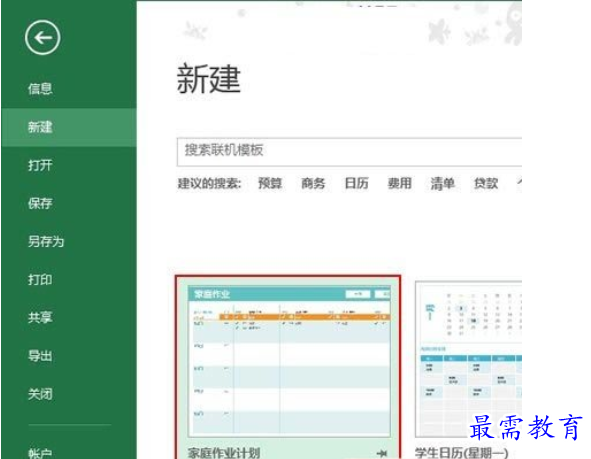This screenshot has height=459, width=591.
Task: Search suggested term 商务
Action: [x=313, y=184]
